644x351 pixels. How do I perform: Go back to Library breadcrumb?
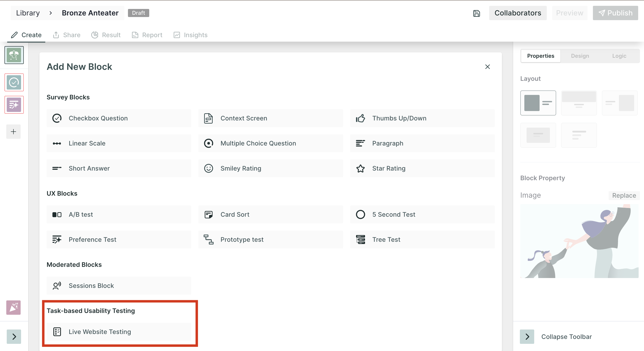(x=28, y=13)
